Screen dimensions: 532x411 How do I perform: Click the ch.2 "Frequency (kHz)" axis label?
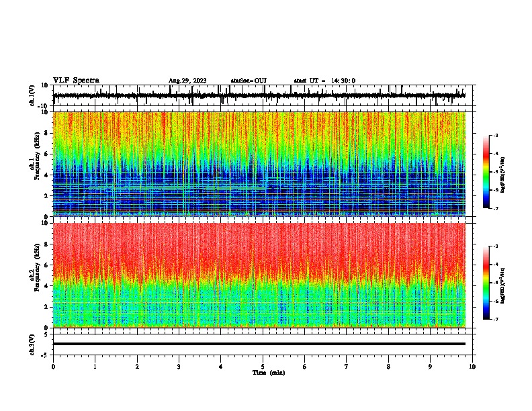coord(37,267)
